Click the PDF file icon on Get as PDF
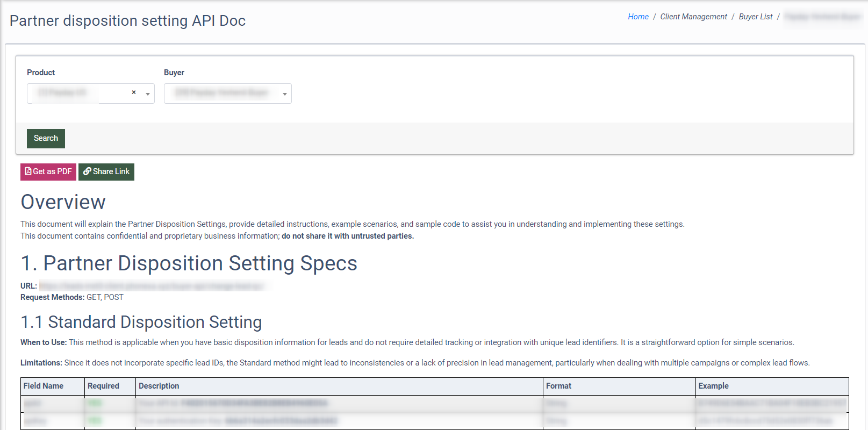Image resolution: width=868 pixels, height=430 pixels. click(28, 171)
